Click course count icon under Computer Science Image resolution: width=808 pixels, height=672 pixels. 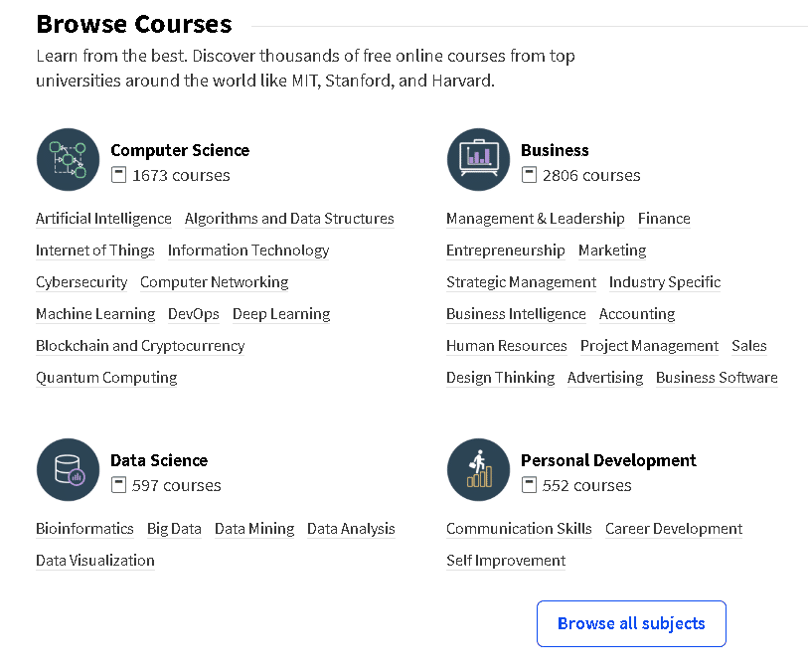[119, 175]
